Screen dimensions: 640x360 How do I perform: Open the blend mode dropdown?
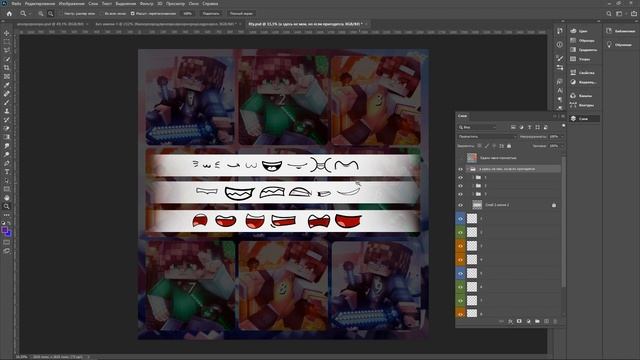pos(487,137)
